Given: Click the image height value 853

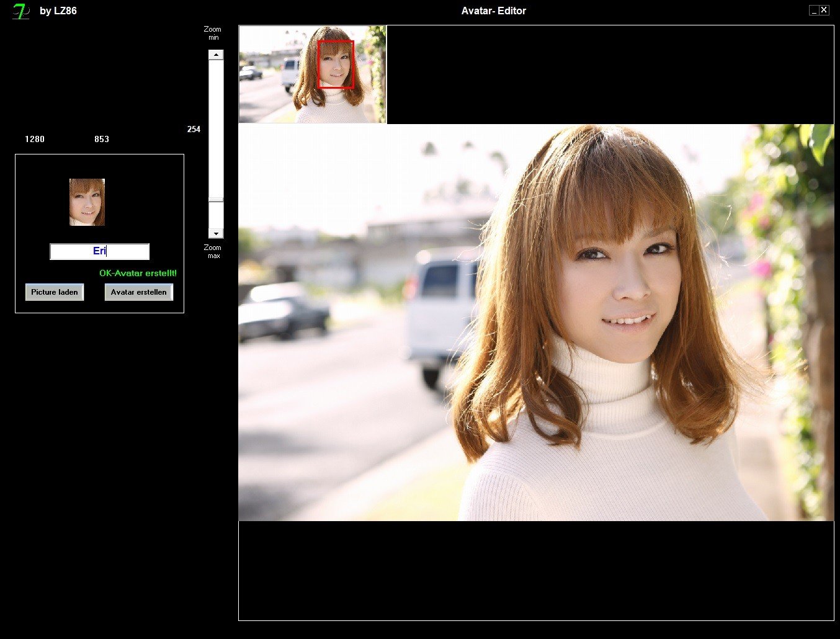Looking at the screenshot, I should pos(102,139).
